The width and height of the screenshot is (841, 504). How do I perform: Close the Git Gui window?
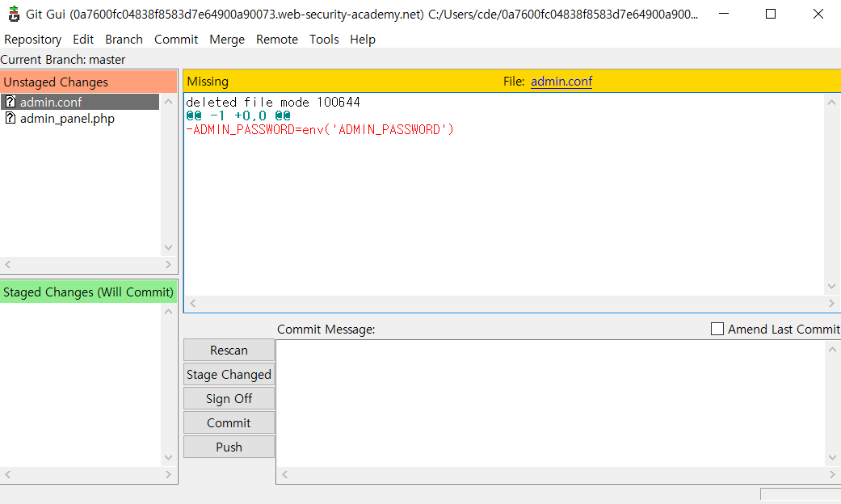click(818, 14)
